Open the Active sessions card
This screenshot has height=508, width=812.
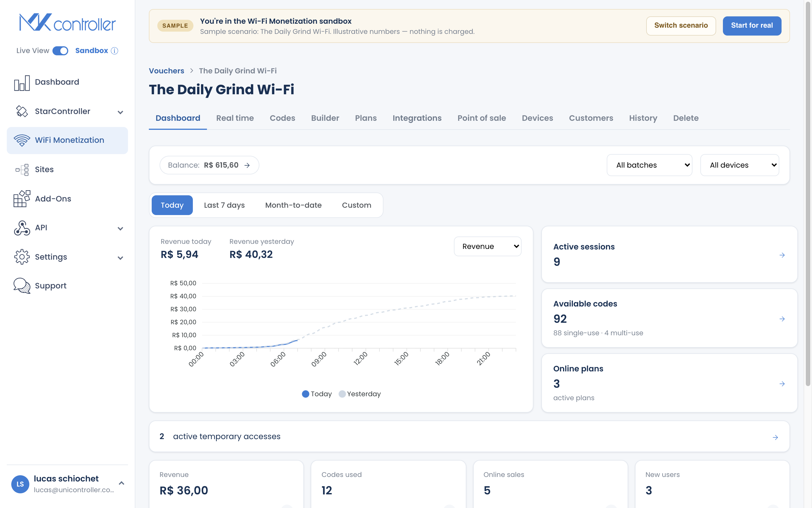click(669, 254)
